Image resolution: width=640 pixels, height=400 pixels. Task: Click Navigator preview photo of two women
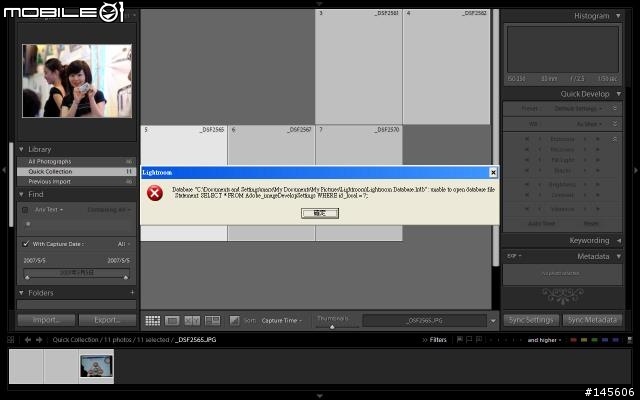coord(77,81)
